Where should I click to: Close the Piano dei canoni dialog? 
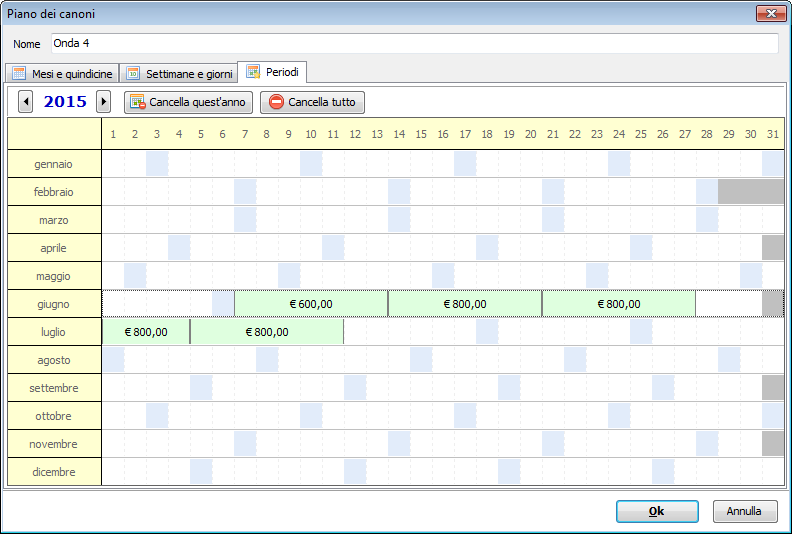[x=770, y=14]
